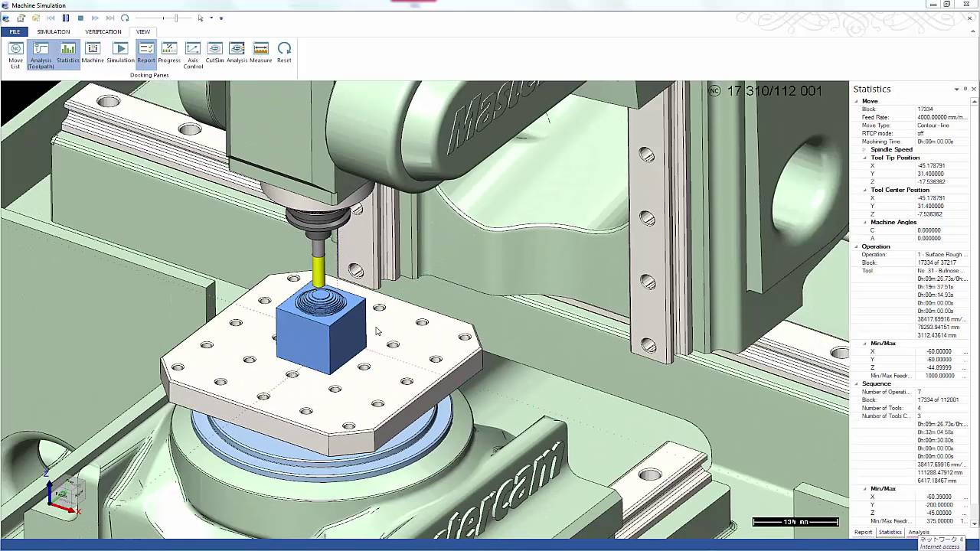Screen dimensions: 980x551
Task: Select the Measure tool
Action: click(260, 54)
